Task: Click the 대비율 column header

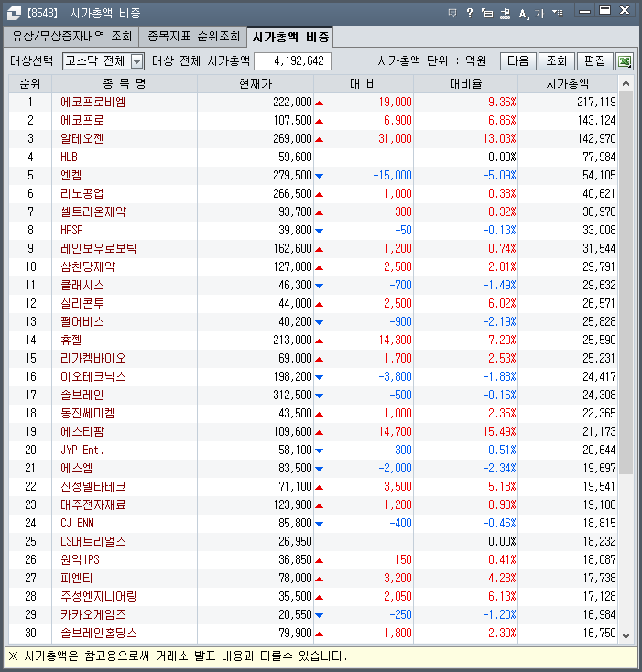Action: click(x=466, y=83)
